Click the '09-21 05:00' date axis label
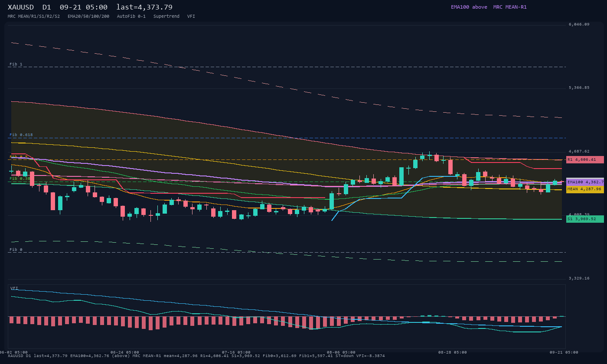607x364 pixels. pyautogui.click(x=564, y=352)
